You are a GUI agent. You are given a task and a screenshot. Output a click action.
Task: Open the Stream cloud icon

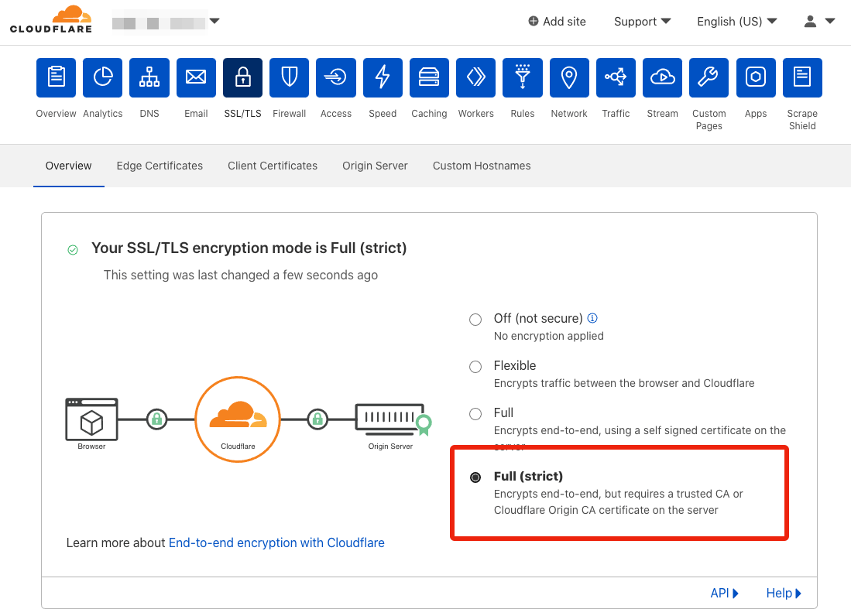click(x=662, y=77)
